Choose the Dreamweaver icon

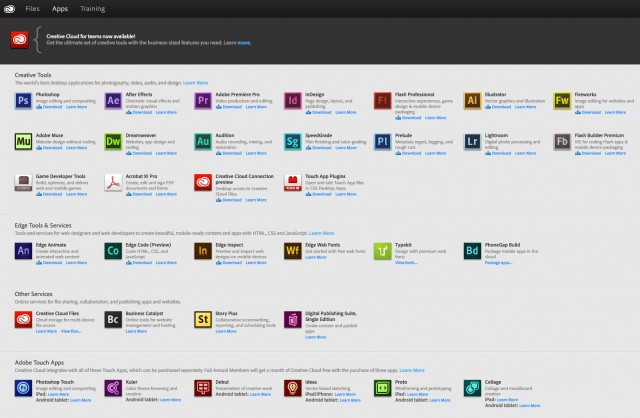pyautogui.click(x=114, y=141)
